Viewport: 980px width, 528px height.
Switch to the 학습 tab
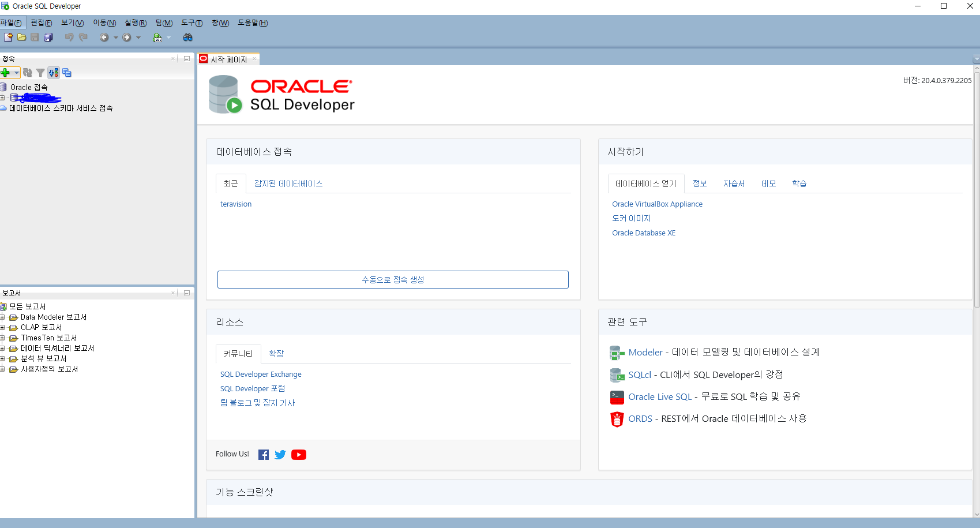pos(799,184)
